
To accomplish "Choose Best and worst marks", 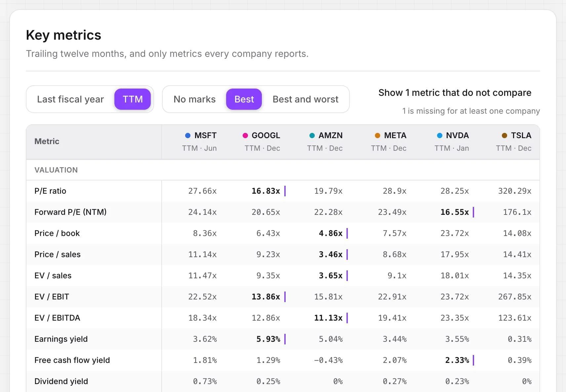I will [x=305, y=99].
